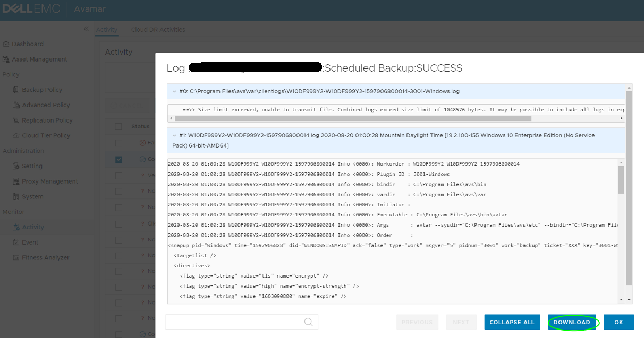644x338 pixels.
Task: Switch to the Activity tab
Action: 106,30
